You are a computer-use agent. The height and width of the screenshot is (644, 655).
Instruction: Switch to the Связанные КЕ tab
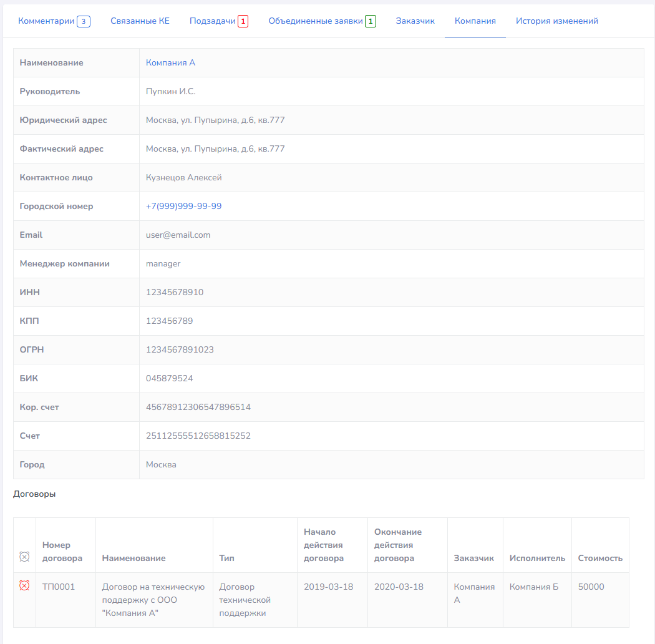pos(140,21)
